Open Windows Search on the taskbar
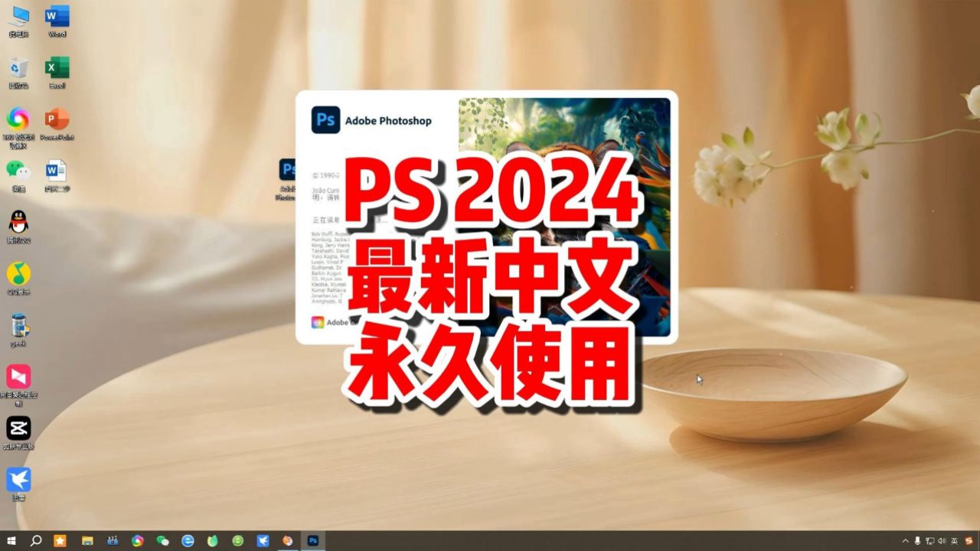 (x=35, y=540)
